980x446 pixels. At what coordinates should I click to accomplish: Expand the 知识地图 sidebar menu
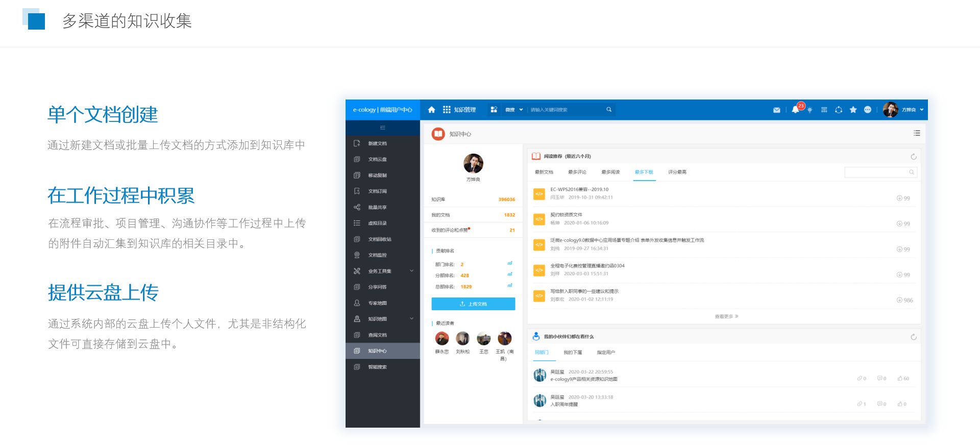tap(411, 319)
